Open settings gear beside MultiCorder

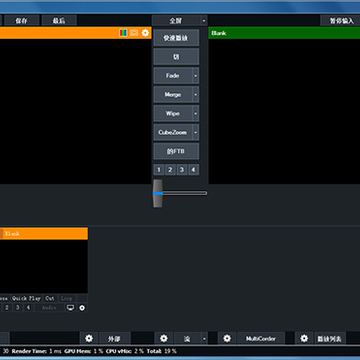227,338
